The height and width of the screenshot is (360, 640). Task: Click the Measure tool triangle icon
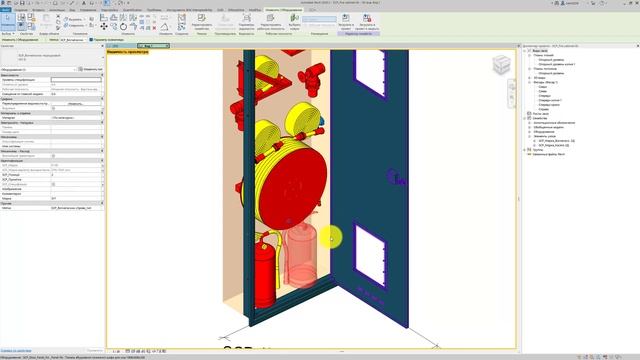pyautogui.click(x=164, y=27)
